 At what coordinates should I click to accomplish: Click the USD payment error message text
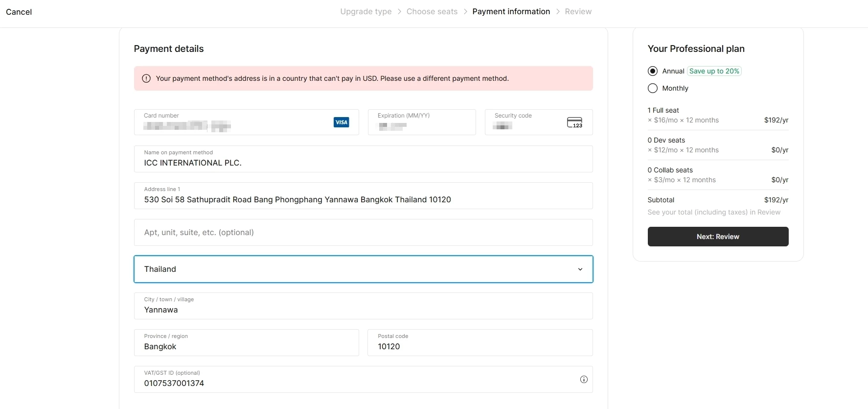click(332, 78)
